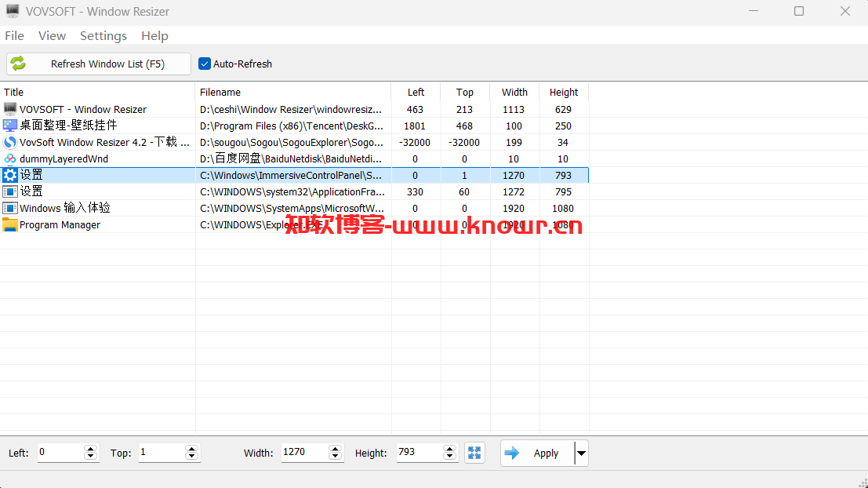Viewport: 868px width, 488px height.
Task: Open the Apply button dropdown arrow
Action: (581, 453)
